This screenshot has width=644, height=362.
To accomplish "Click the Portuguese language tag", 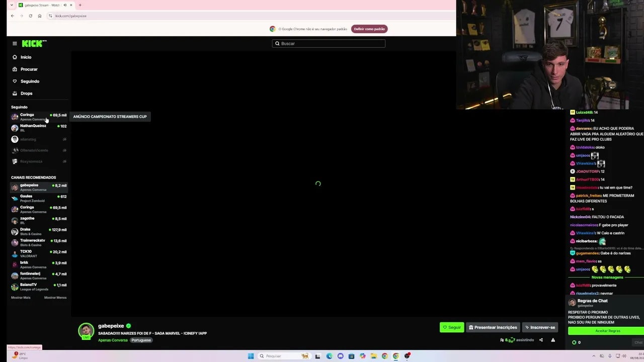I will pos(141,340).
